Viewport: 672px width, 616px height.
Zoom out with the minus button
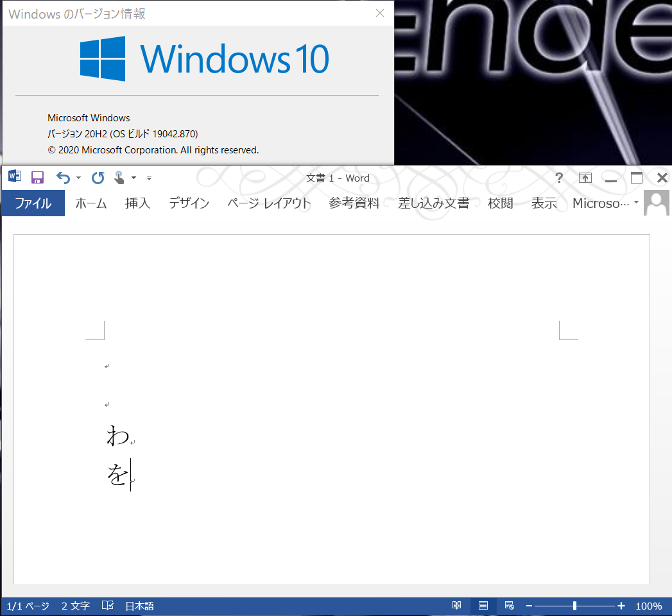[529, 606]
